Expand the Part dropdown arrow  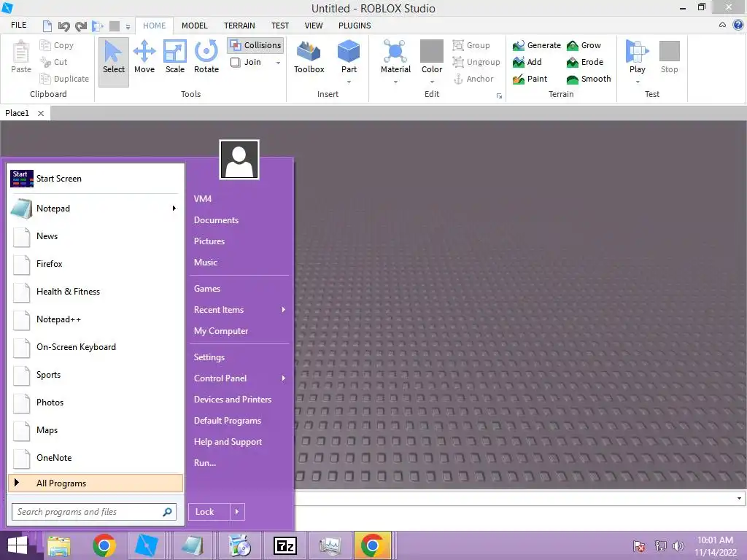[x=349, y=82]
